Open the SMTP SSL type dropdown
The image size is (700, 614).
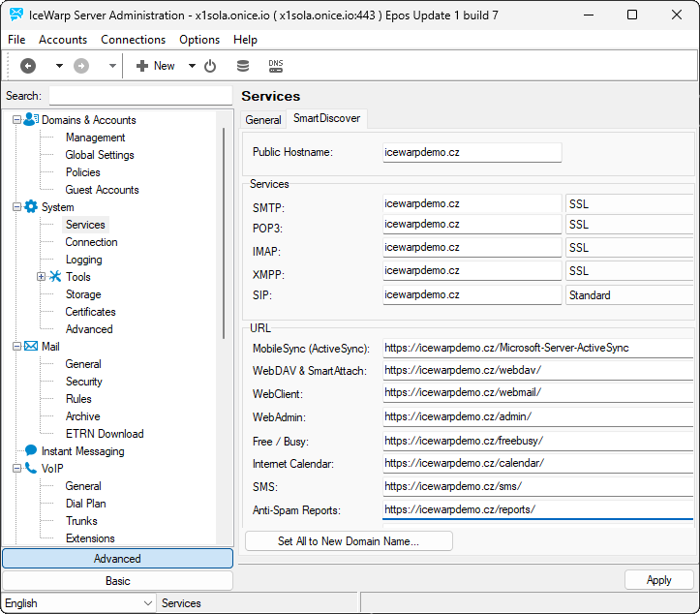point(629,203)
